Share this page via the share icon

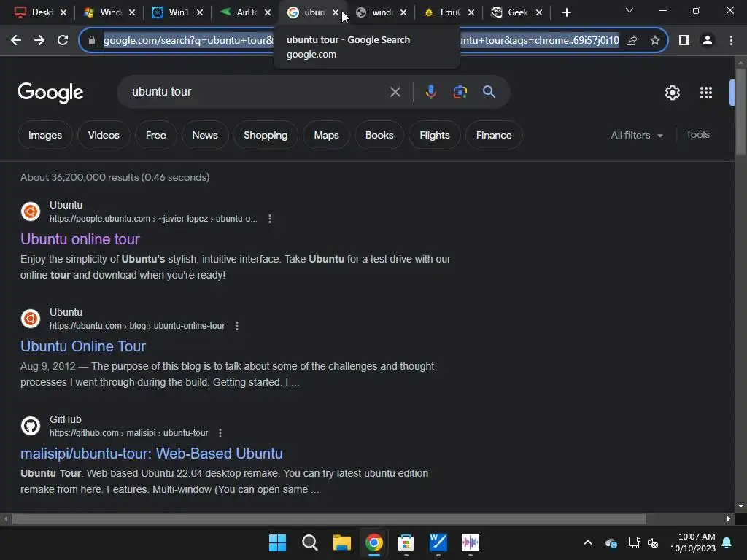(x=632, y=41)
